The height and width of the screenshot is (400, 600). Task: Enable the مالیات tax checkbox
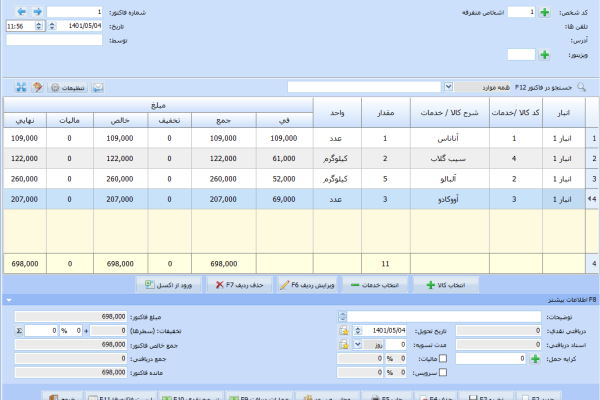(x=443, y=358)
